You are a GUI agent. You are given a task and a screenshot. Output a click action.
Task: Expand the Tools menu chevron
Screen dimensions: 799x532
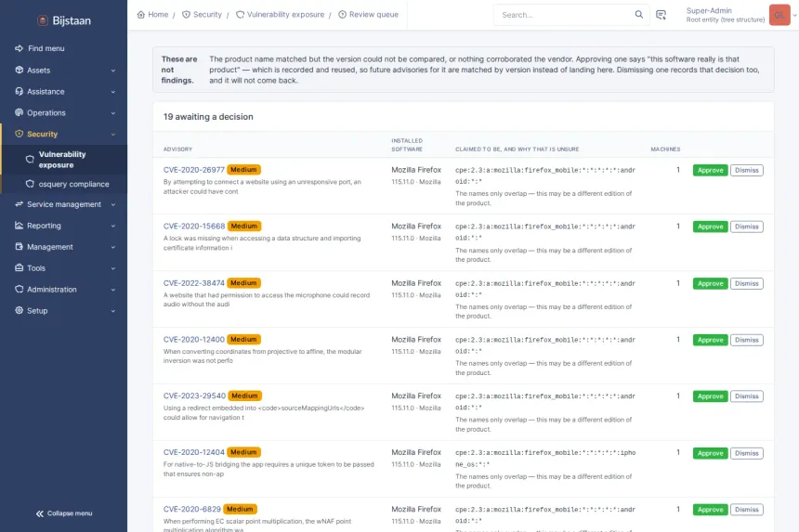tap(113, 269)
